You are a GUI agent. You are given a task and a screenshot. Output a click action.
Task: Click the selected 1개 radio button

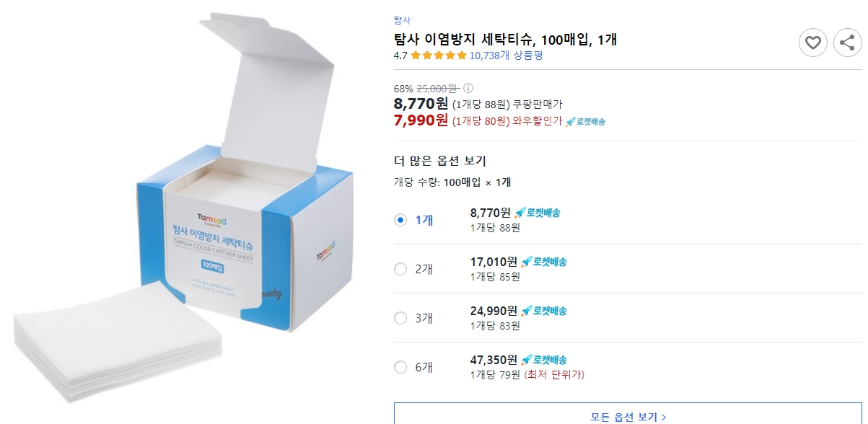tap(400, 220)
